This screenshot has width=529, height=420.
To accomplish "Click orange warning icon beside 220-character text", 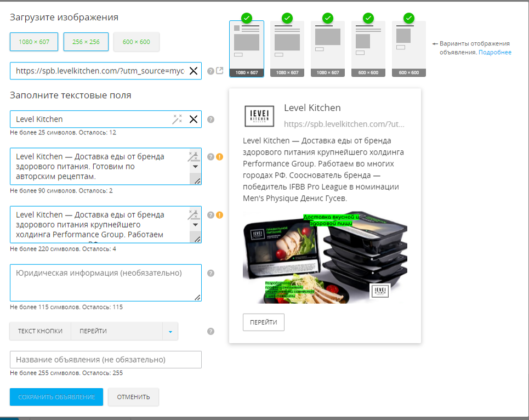I will [x=219, y=215].
